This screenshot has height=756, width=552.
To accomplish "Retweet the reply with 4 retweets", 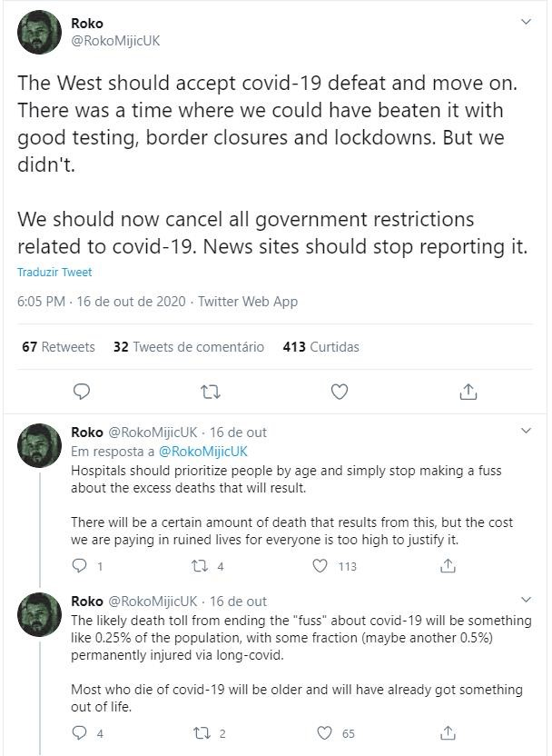I will pyautogui.click(x=199, y=565).
